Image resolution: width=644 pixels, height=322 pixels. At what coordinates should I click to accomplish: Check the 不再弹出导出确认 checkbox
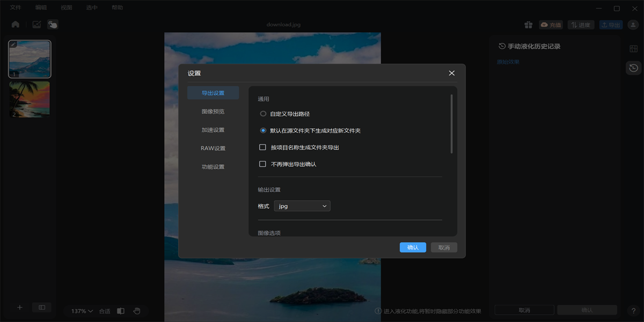tap(263, 164)
